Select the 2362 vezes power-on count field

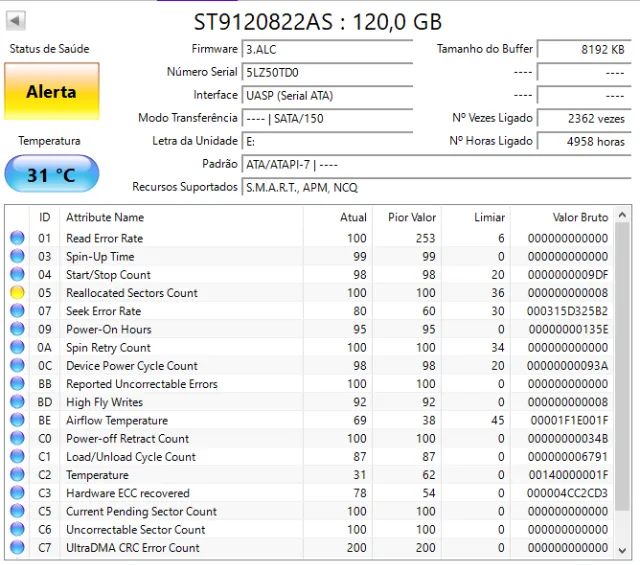click(x=584, y=118)
